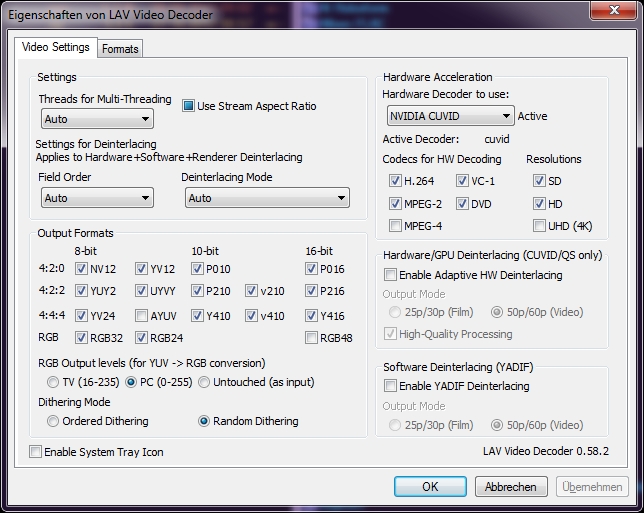Enable Adaptive HW Deinterlacing checkbox
This screenshot has height=513, width=644.
point(390,274)
